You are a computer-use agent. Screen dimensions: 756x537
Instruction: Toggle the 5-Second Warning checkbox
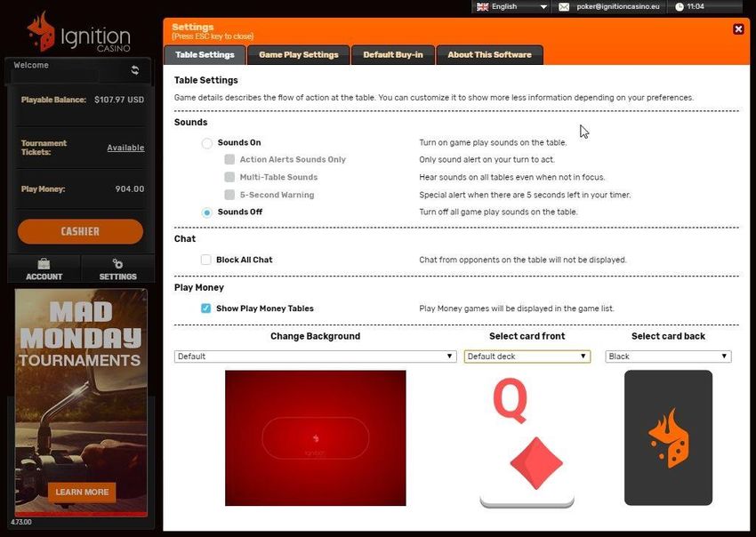[229, 195]
